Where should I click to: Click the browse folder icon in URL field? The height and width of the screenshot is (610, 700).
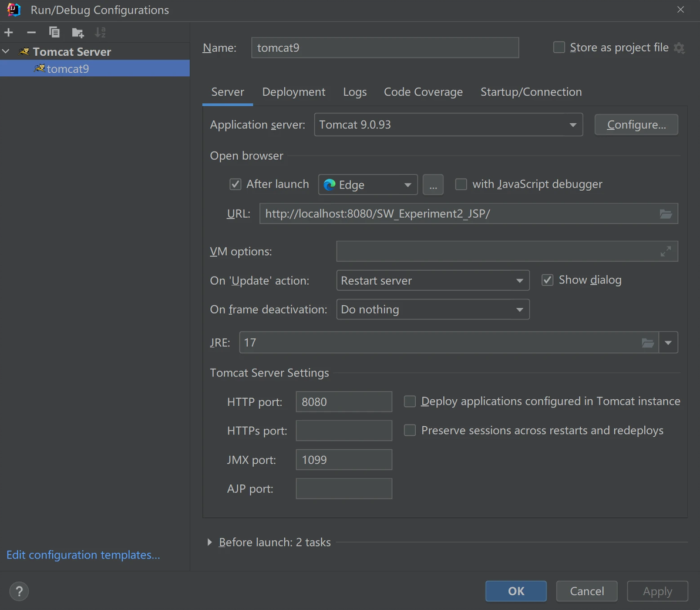[665, 214]
